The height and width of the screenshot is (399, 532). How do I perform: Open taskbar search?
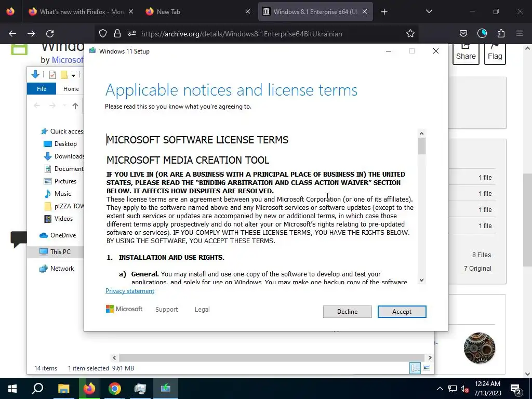[x=37, y=389]
